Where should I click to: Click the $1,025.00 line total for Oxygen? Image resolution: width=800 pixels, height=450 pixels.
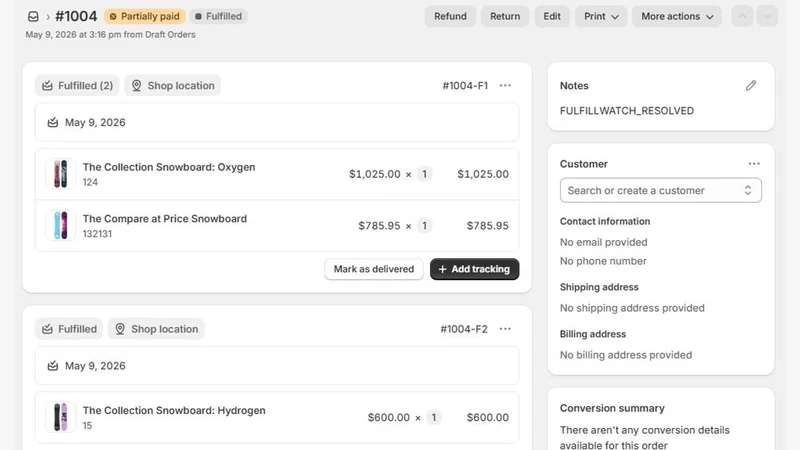[483, 174]
